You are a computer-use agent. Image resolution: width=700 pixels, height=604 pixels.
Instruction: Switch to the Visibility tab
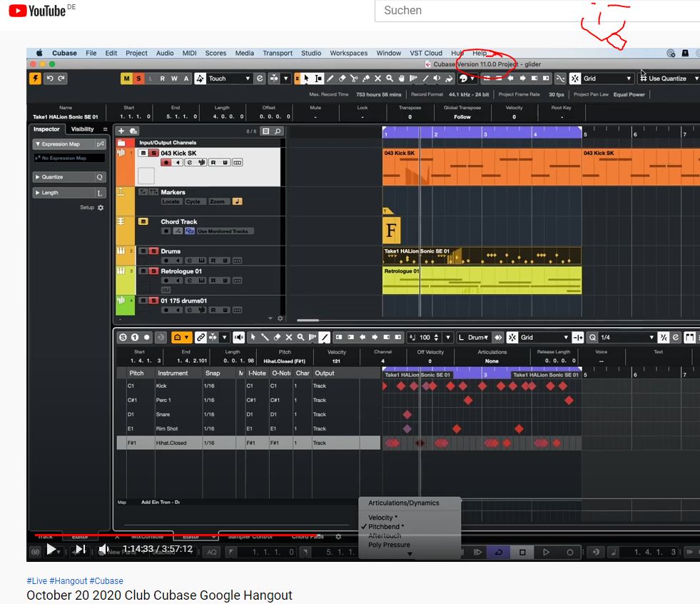pyautogui.click(x=82, y=129)
